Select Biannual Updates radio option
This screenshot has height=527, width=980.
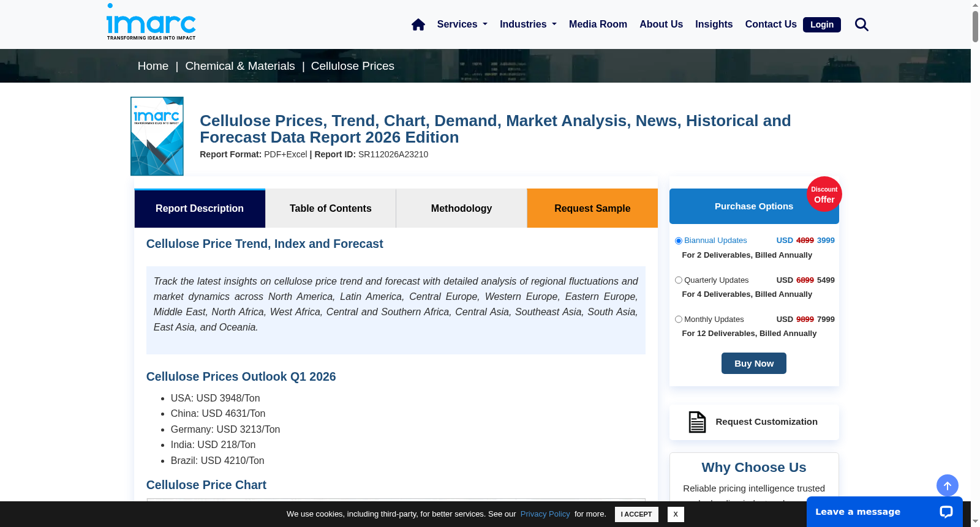point(679,241)
